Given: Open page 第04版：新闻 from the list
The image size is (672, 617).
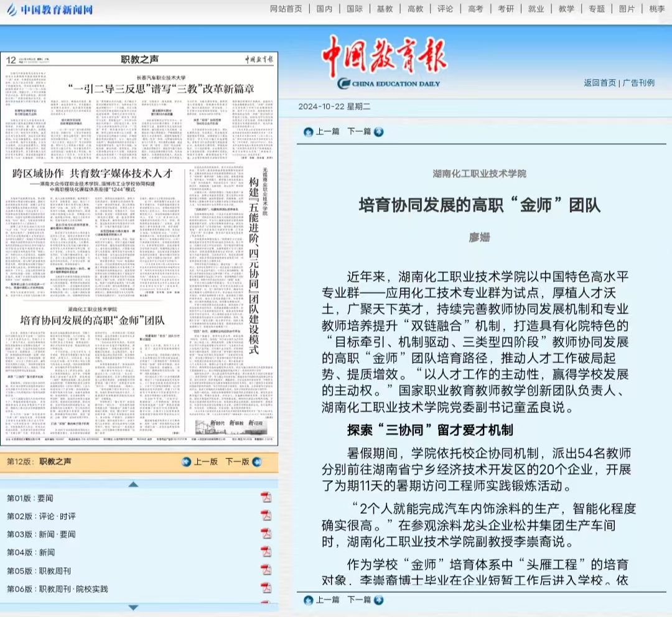Looking at the screenshot, I should (31, 552).
